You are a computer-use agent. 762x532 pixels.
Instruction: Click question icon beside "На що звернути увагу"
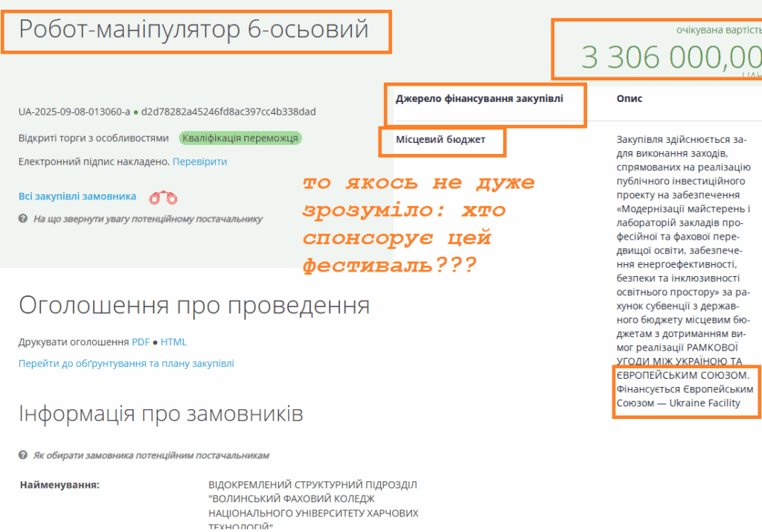click(x=23, y=219)
